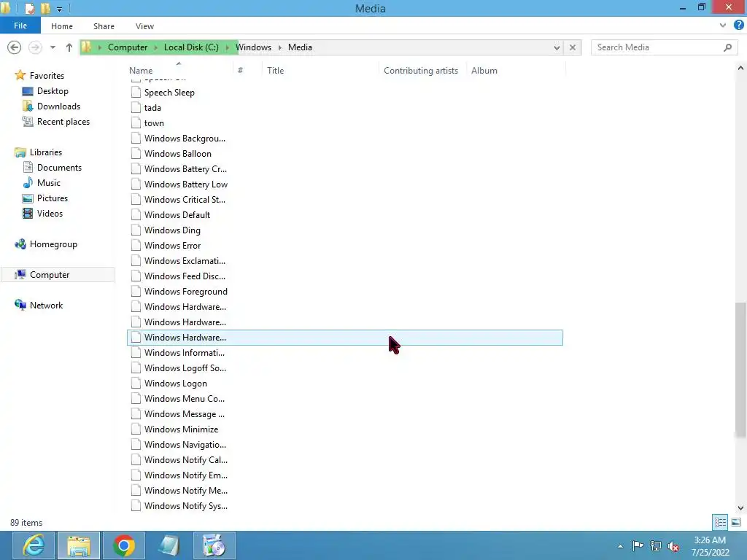Switch to Details view in status bar

coord(720,522)
